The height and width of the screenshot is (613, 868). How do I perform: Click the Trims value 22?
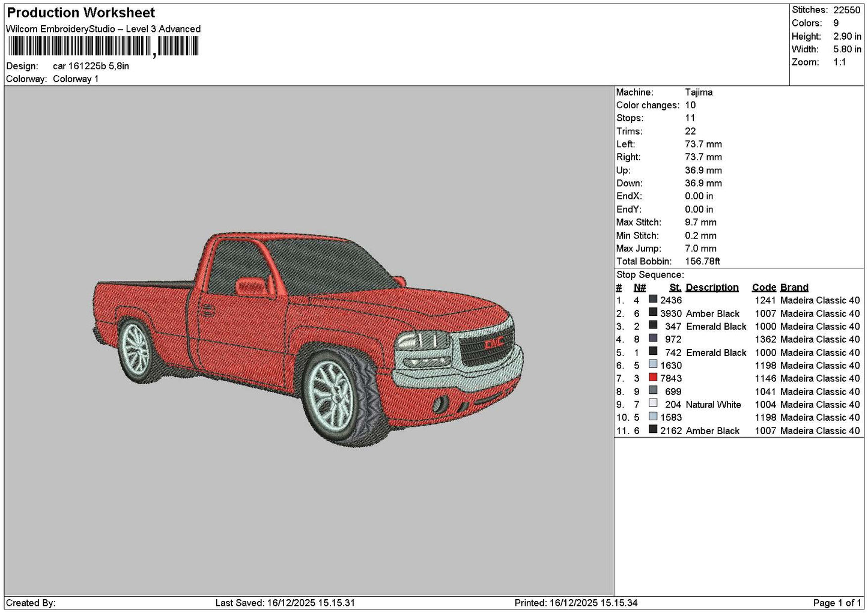pyautogui.click(x=690, y=131)
